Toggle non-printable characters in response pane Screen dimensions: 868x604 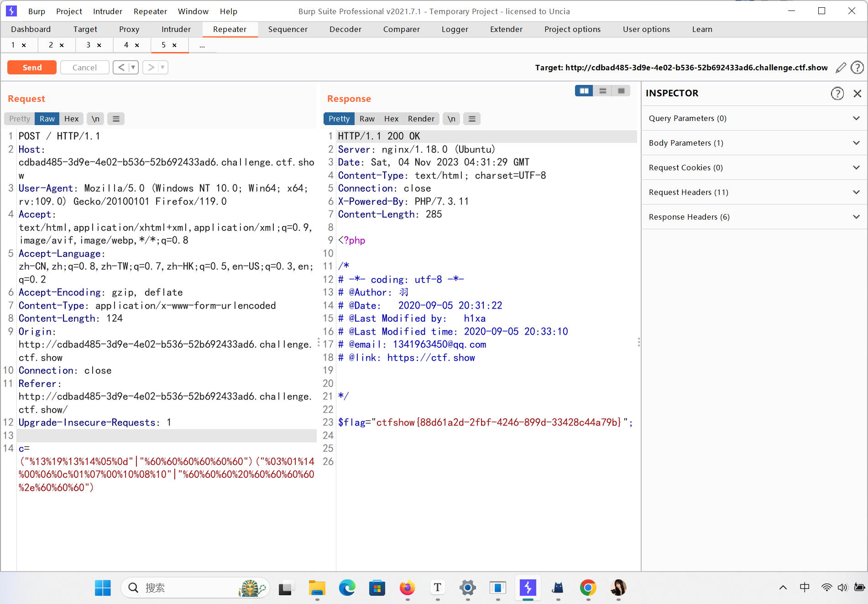(451, 119)
